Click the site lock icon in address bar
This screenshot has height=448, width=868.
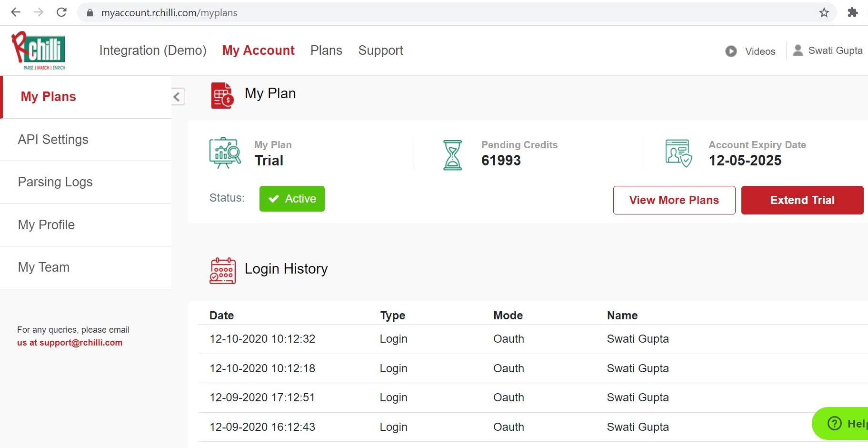pos(90,13)
